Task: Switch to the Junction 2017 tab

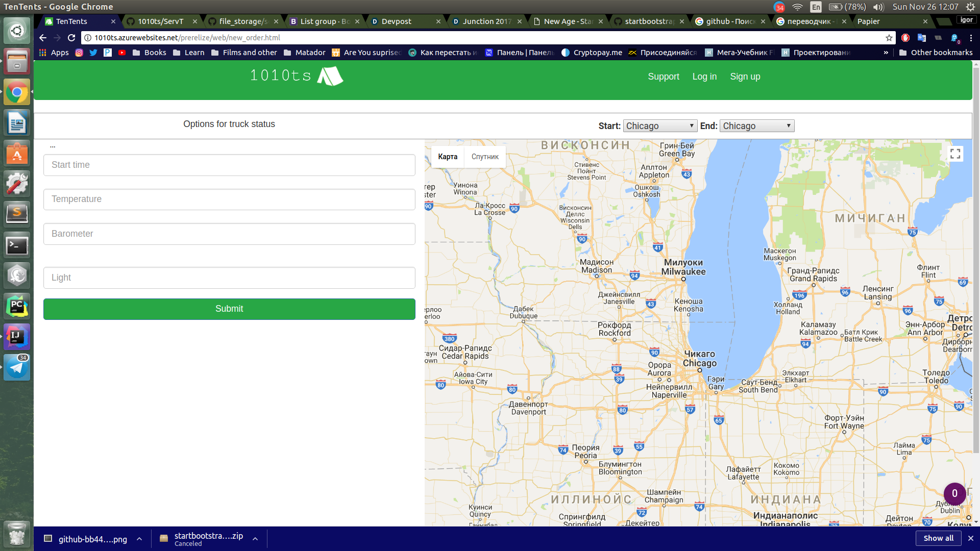Action: [486, 21]
